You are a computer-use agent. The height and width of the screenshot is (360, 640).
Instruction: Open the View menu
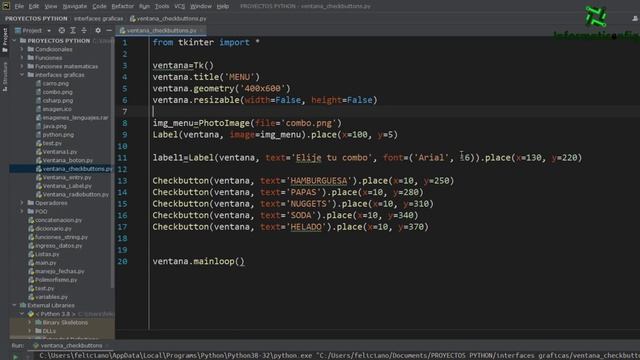pyautogui.click(x=51, y=6)
